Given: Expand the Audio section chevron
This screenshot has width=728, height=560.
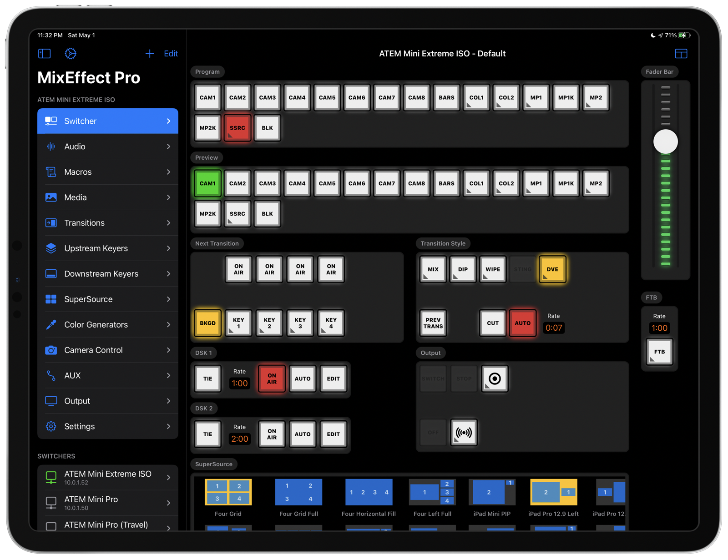Looking at the screenshot, I should point(168,146).
